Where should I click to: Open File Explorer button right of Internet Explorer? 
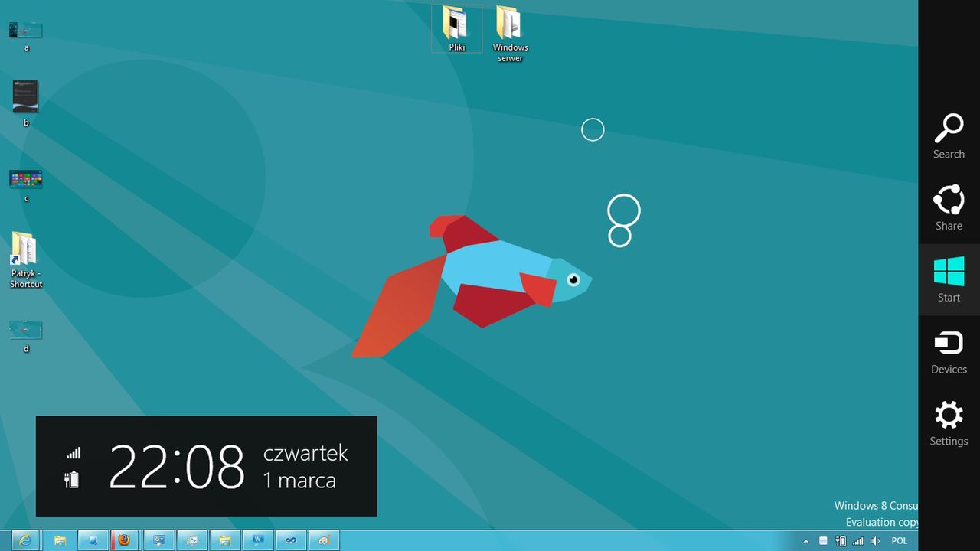(x=60, y=540)
